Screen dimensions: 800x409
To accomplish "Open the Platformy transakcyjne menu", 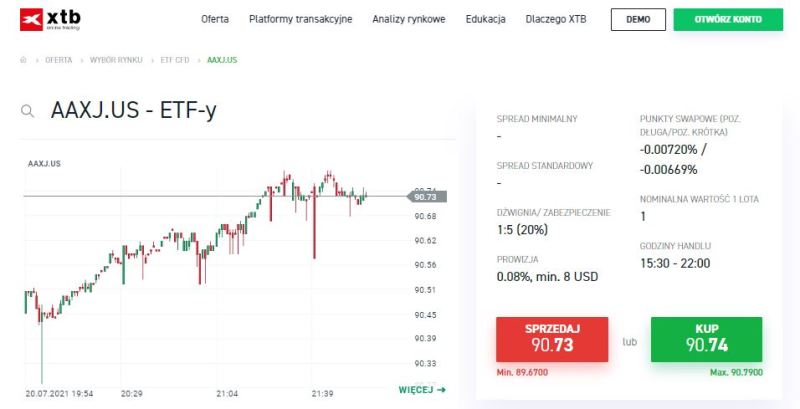I will [301, 19].
